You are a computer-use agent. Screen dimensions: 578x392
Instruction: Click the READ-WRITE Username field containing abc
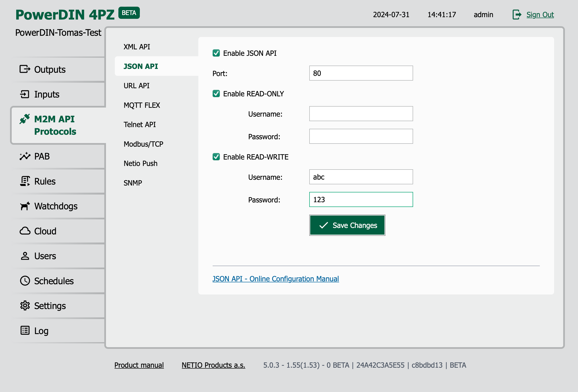361,177
